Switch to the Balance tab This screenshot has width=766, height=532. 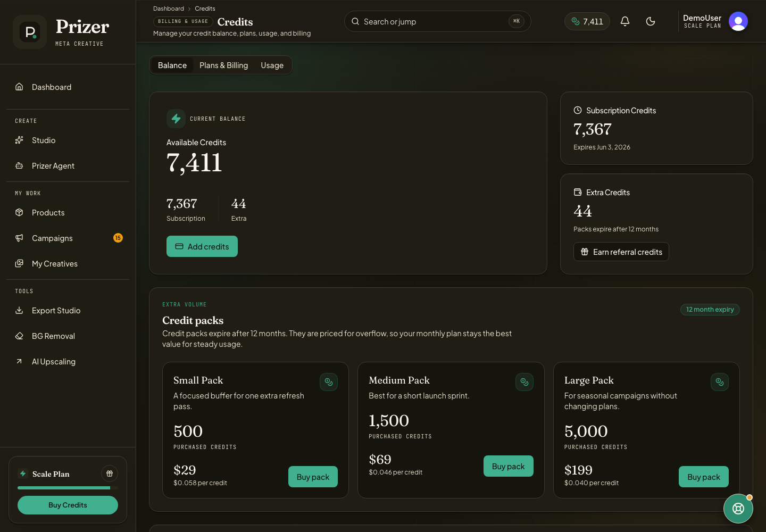click(172, 65)
